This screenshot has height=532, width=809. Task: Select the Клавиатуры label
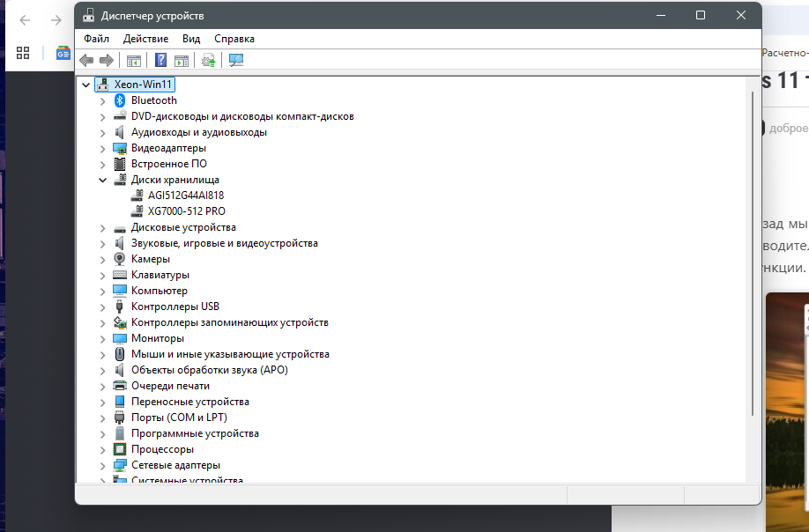[160, 275]
